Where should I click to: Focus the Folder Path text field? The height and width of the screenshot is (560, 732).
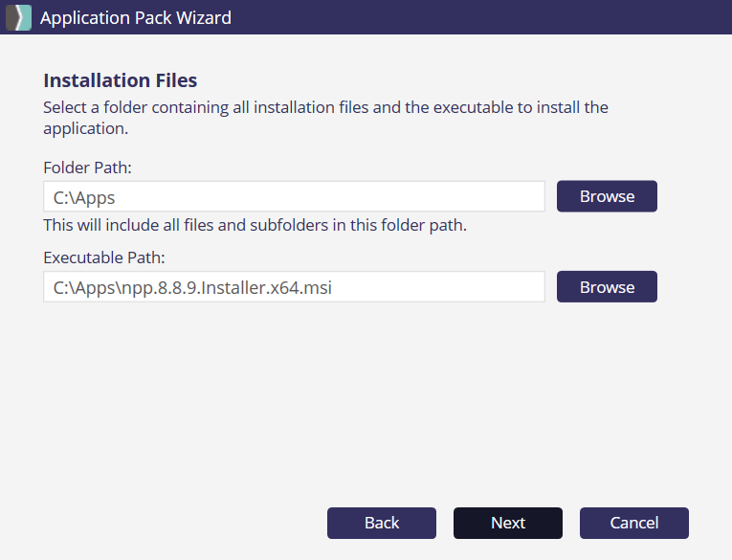coord(294,196)
